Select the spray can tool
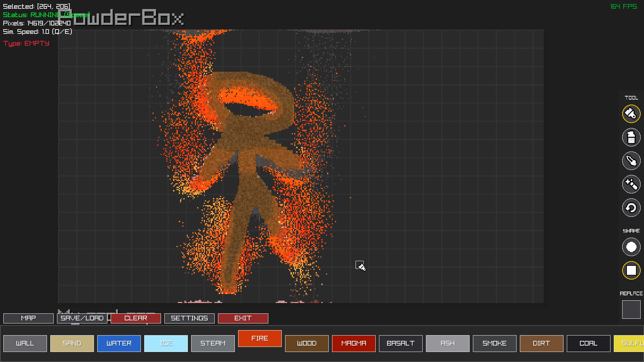 [x=631, y=137]
